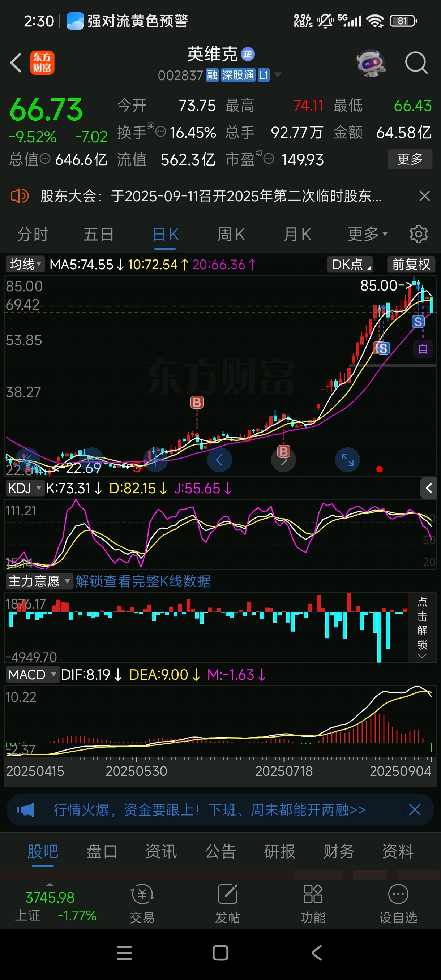Screen dimensions: 441x980
Task: Open the 主力意愿 indicator dropdown
Action: [x=39, y=581]
